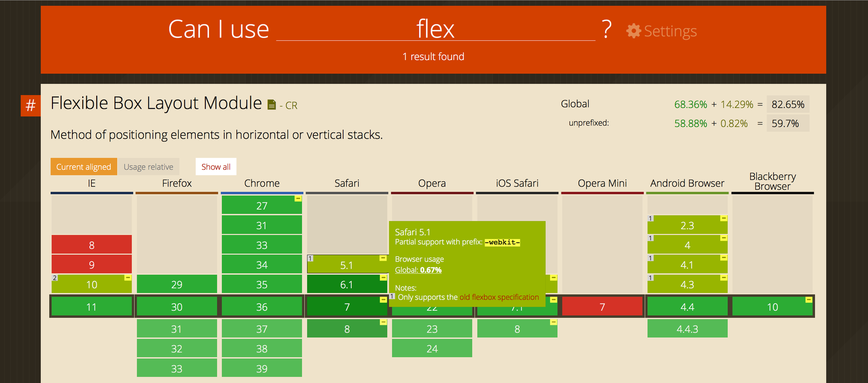Switch to Current aligned view
This screenshot has height=383, width=868.
pos(84,167)
